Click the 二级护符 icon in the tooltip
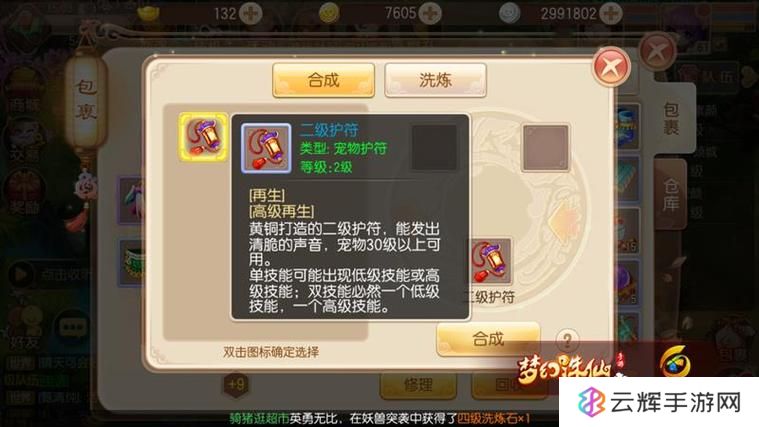The image size is (759, 427). (266, 148)
